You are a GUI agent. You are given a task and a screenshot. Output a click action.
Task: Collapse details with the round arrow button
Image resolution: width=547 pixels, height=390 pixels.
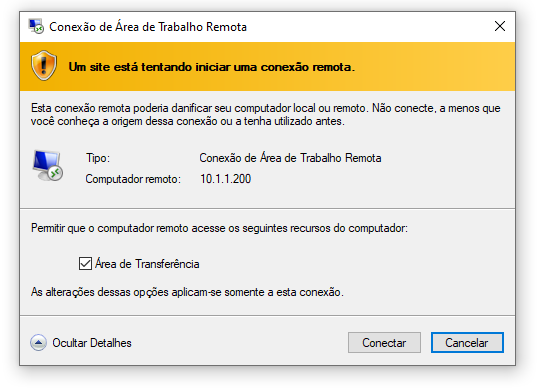(38, 343)
